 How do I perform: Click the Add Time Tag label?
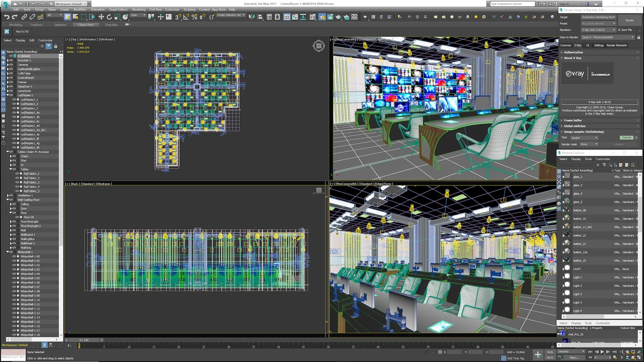516,358
